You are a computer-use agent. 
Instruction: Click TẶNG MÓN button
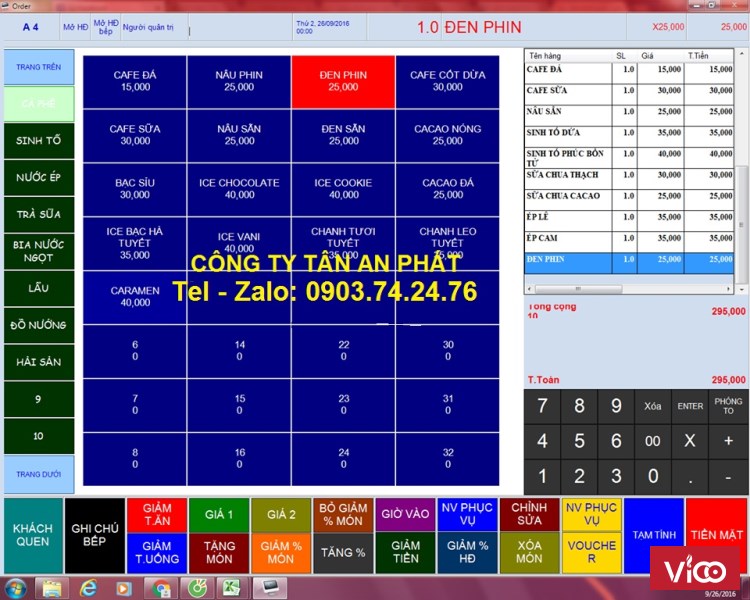(x=219, y=553)
